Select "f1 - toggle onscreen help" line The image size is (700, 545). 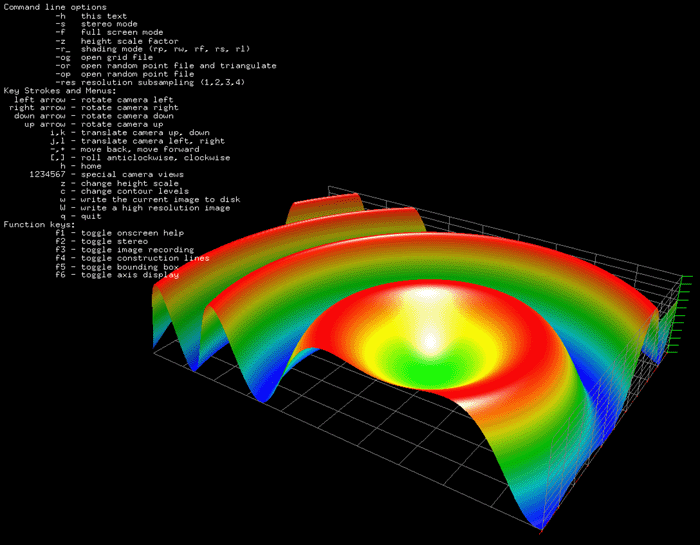coord(120,233)
